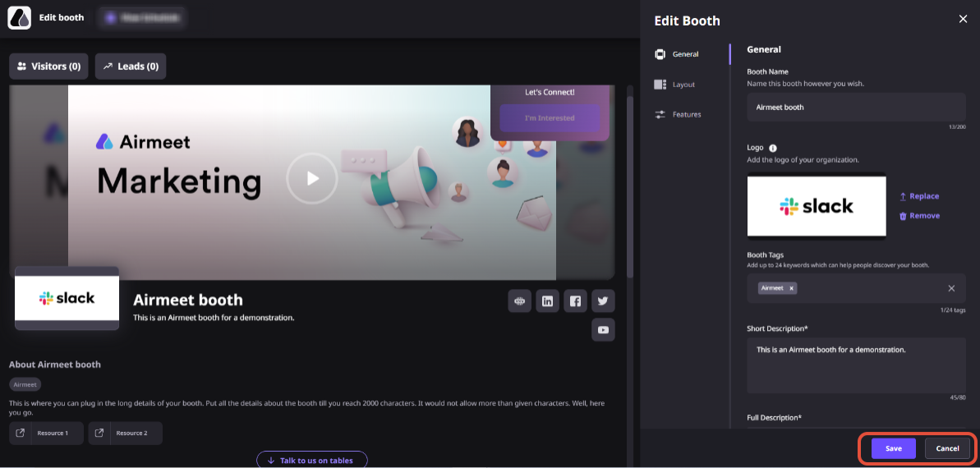Switch to the General tab
980x468 pixels.
pos(678,54)
